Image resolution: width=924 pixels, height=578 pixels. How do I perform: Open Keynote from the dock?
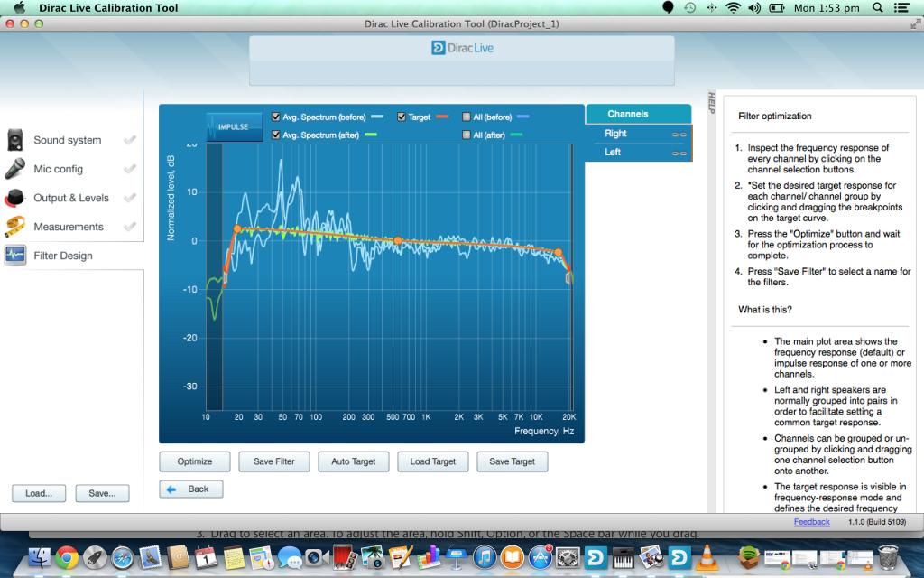456,557
